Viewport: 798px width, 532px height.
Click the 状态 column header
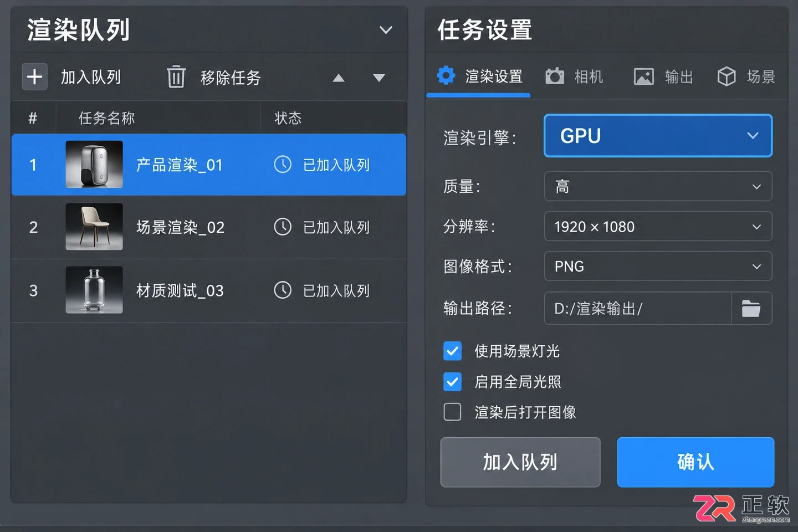pyautogui.click(x=288, y=118)
